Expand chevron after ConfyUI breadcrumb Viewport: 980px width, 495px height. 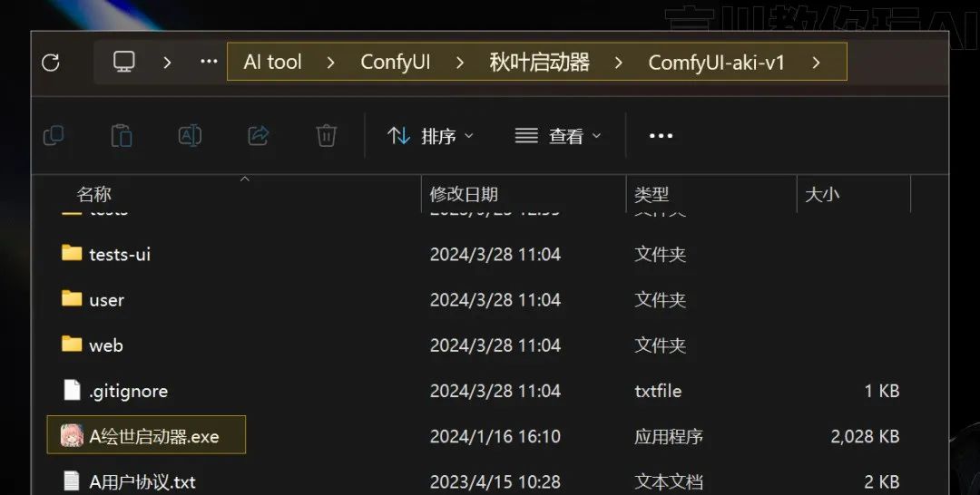[460, 63]
